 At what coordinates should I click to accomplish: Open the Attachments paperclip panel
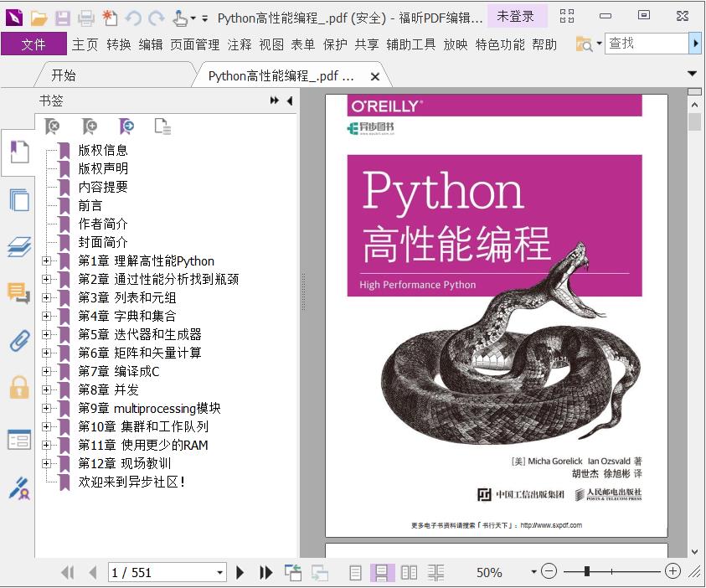point(19,340)
